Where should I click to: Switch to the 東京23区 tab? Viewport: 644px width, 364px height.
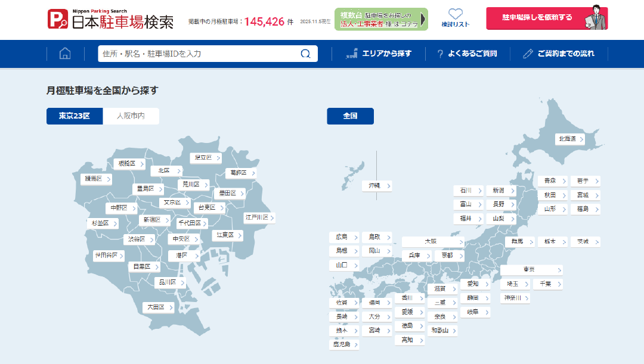(x=75, y=116)
